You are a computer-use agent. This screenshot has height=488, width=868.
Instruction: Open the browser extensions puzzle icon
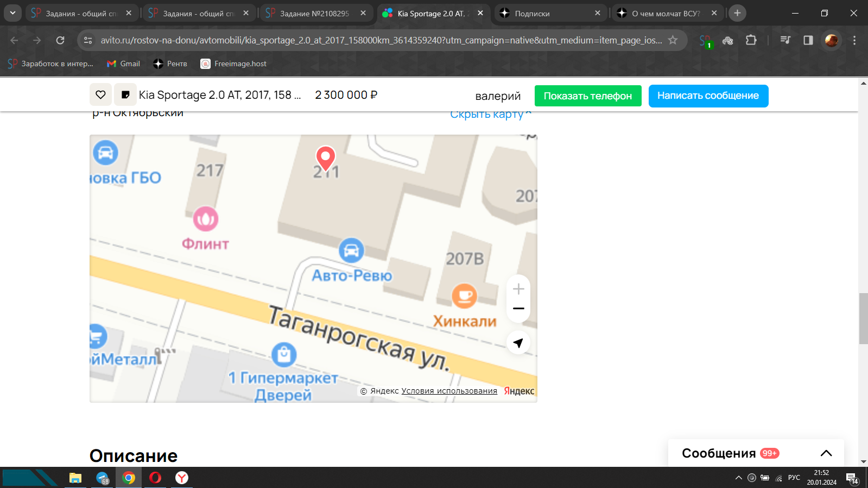751,40
